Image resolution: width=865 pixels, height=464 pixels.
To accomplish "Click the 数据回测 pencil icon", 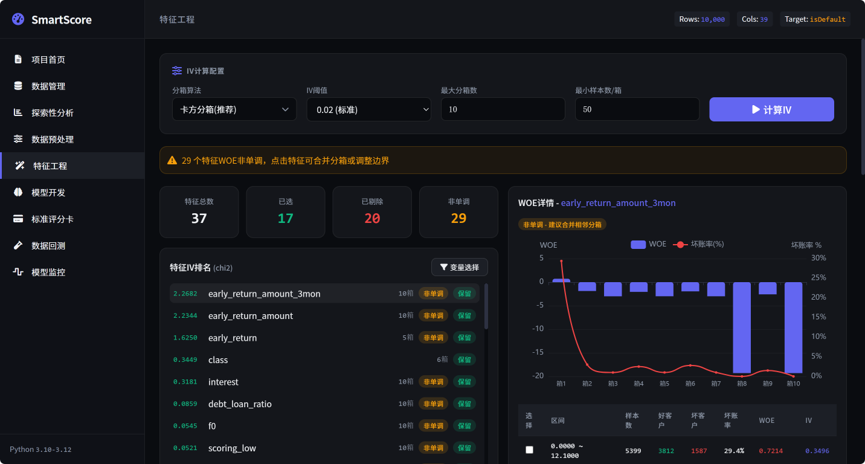I will (18, 245).
